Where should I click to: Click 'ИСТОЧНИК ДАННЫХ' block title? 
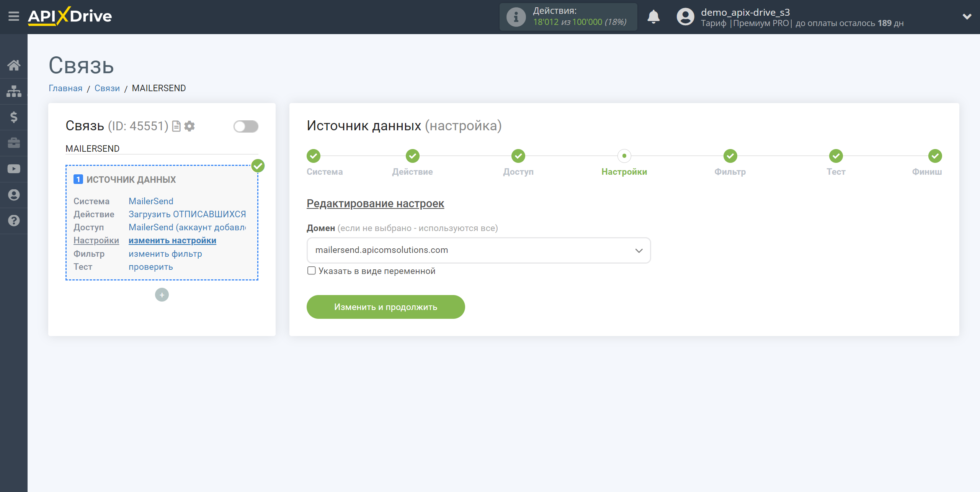(x=131, y=179)
